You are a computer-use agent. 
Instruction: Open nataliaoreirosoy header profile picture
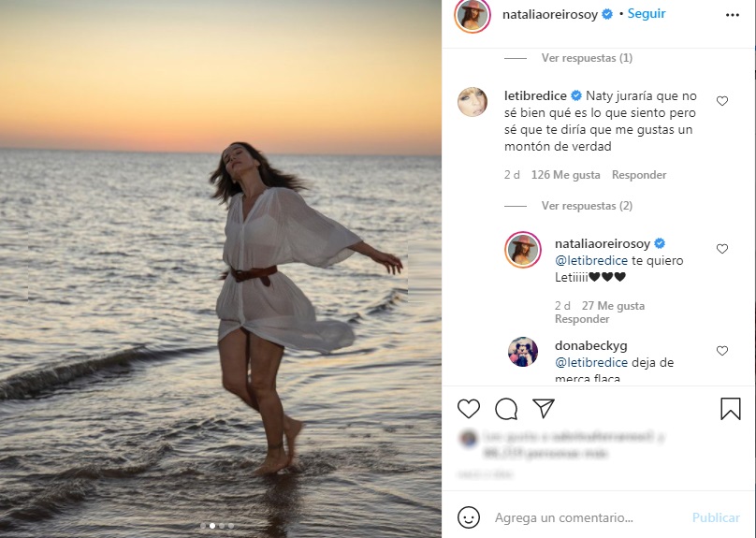click(472, 15)
